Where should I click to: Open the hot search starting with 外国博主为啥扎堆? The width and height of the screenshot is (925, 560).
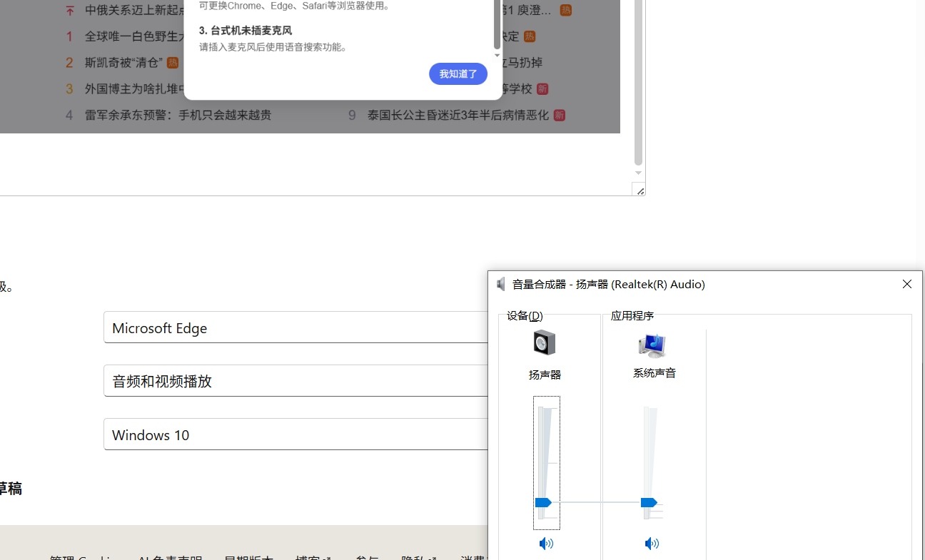coord(134,89)
